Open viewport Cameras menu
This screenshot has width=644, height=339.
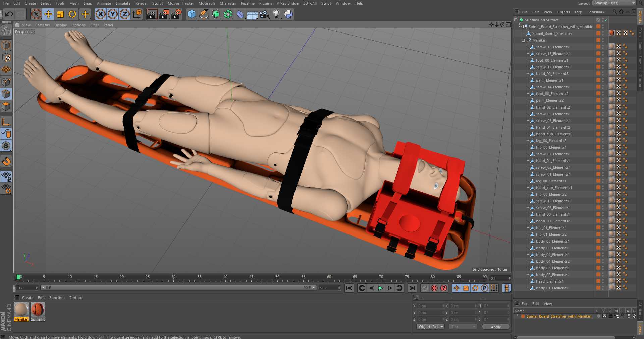42,25
